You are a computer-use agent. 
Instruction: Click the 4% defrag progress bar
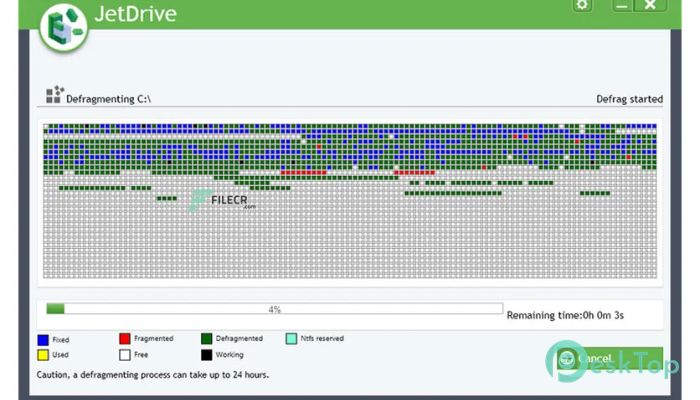click(x=274, y=309)
